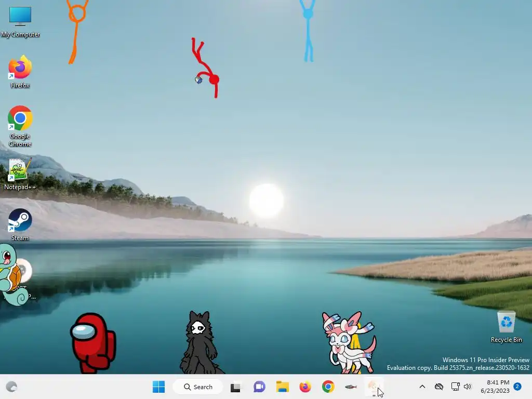This screenshot has height=399, width=532.
Task: Click the volume speaker tray icon
Action: point(468,387)
